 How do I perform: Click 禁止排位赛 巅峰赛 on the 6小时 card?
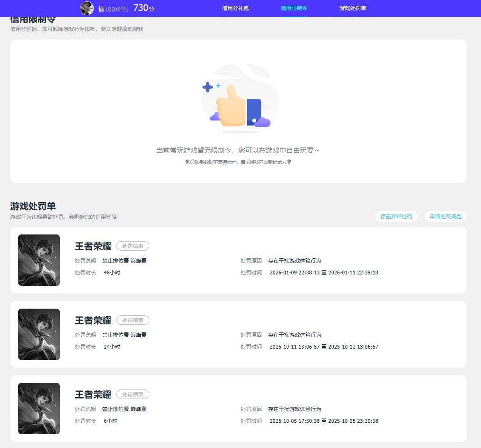(x=124, y=409)
